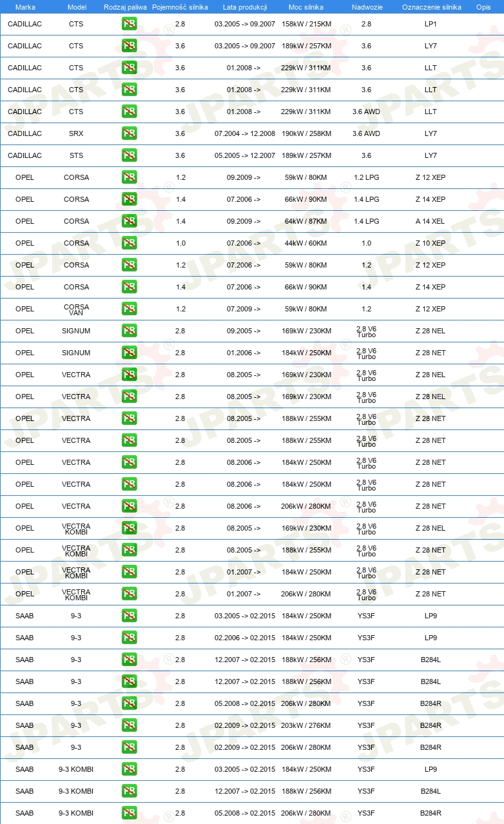The image size is (504, 824).
Task: Select the 44kW / 60KM power cell
Action: (x=306, y=243)
